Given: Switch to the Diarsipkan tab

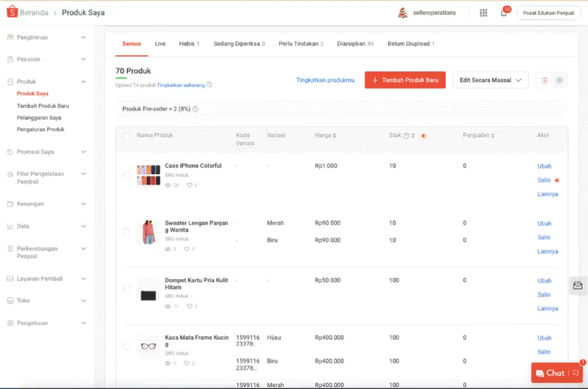Looking at the screenshot, I should (354, 43).
